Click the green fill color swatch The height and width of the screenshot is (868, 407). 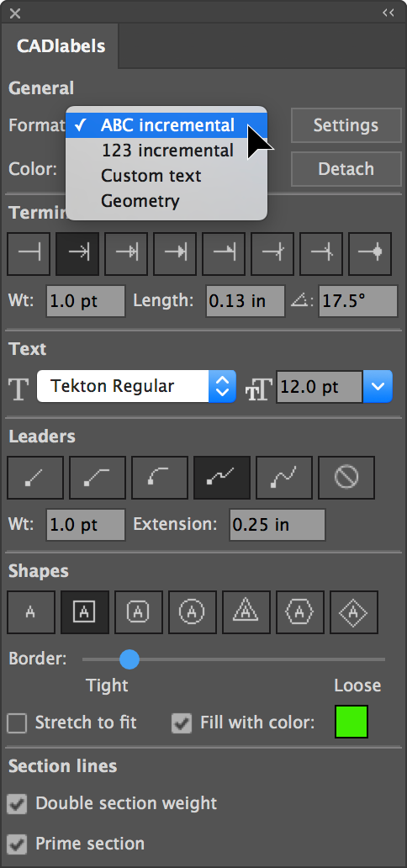coord(351,722)
